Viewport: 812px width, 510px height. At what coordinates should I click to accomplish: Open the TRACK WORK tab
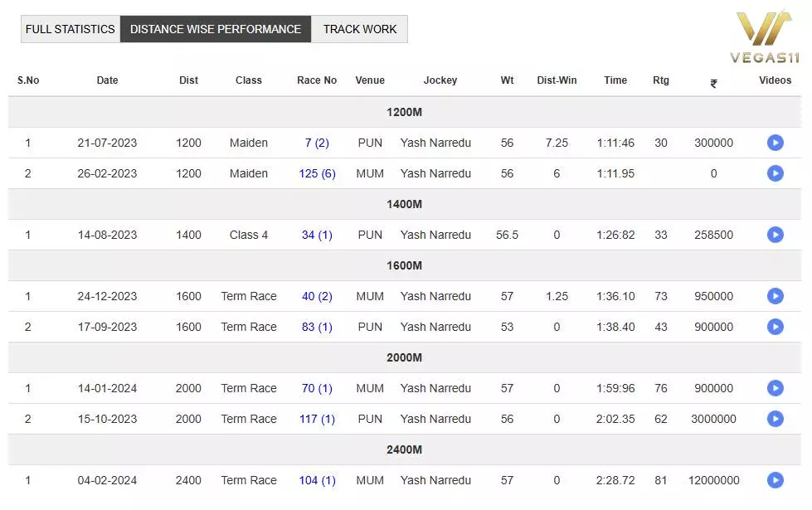(x=359, y=28)
